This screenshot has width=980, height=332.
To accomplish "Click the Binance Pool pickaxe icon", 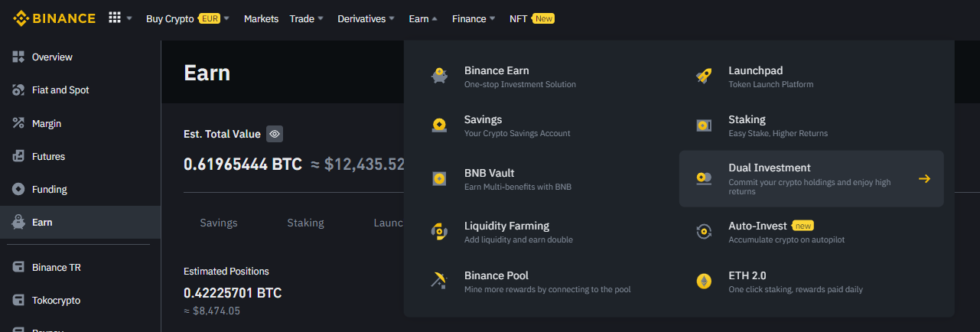I will (439, 282).
